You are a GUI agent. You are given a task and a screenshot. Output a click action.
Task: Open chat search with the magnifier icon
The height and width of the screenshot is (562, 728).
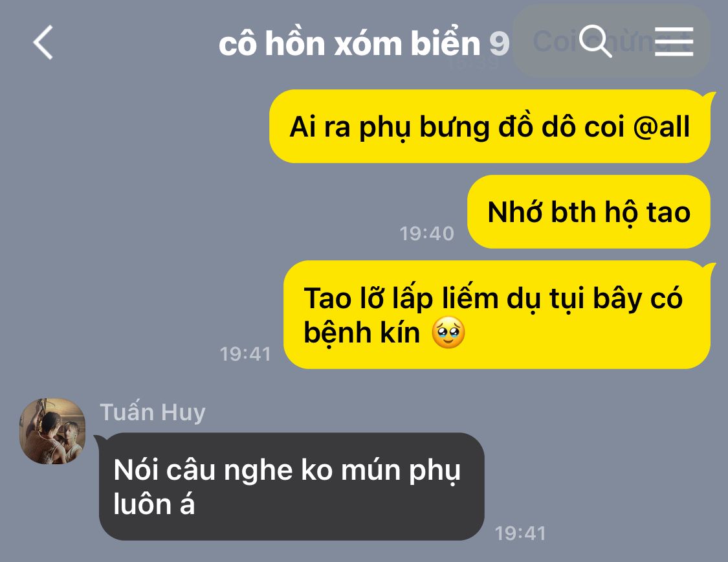(x=596, y=41)
